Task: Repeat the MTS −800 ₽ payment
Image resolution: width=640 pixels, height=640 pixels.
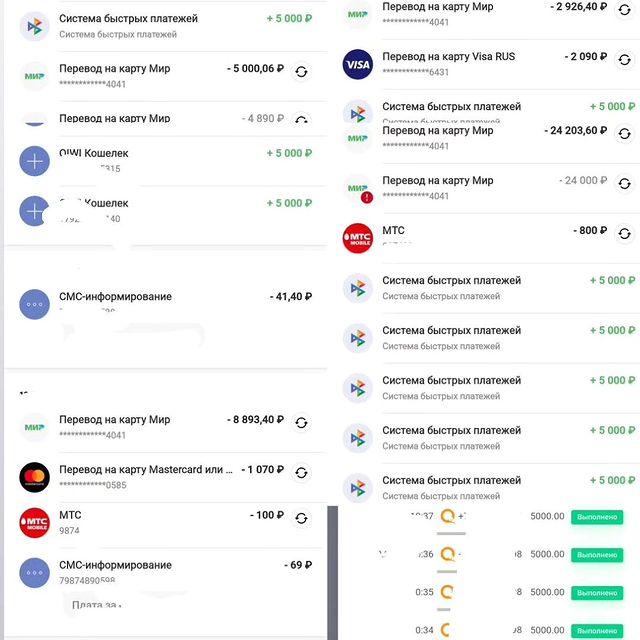Action: [624, 234]
